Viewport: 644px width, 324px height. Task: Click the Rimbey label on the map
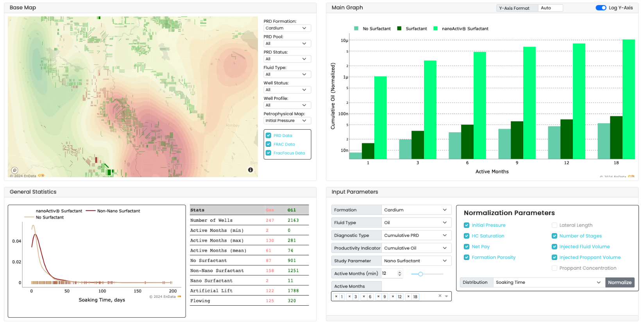[x=233, y=125]
